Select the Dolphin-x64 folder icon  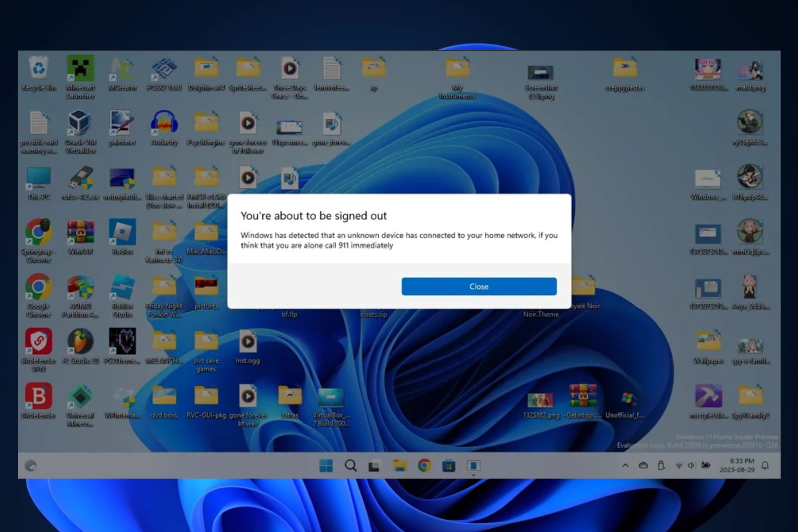206,74
